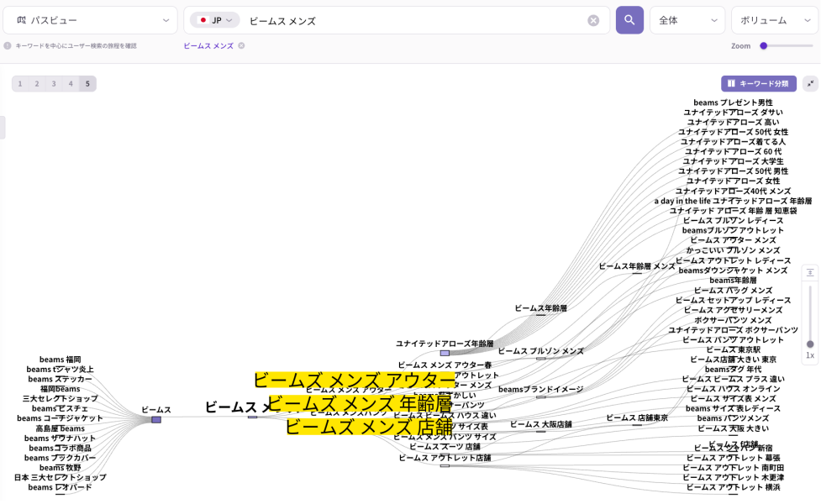Viewport: 821px width, 504px height.
Task: Click the ボクサーパンツ メンズ keyword
Action: 733,320
